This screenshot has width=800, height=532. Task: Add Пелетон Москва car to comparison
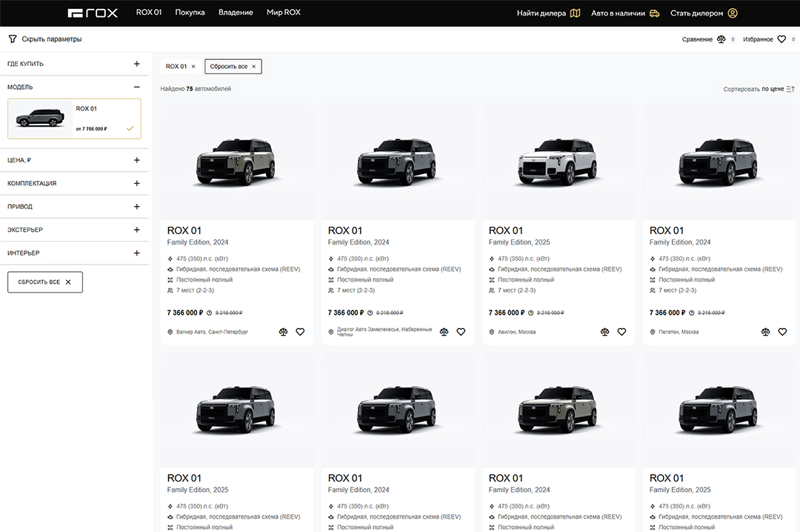tap(765, 332)
